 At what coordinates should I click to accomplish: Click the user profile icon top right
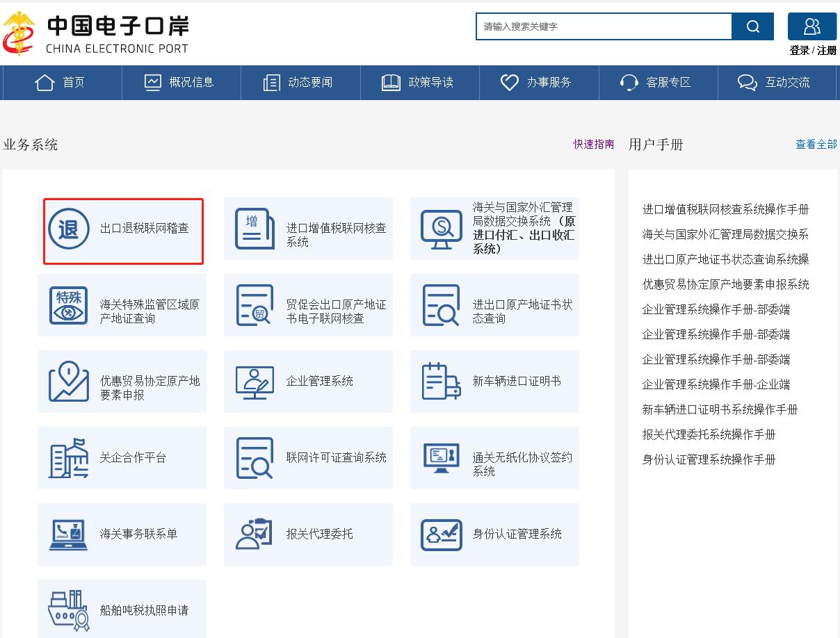(811, 26)
